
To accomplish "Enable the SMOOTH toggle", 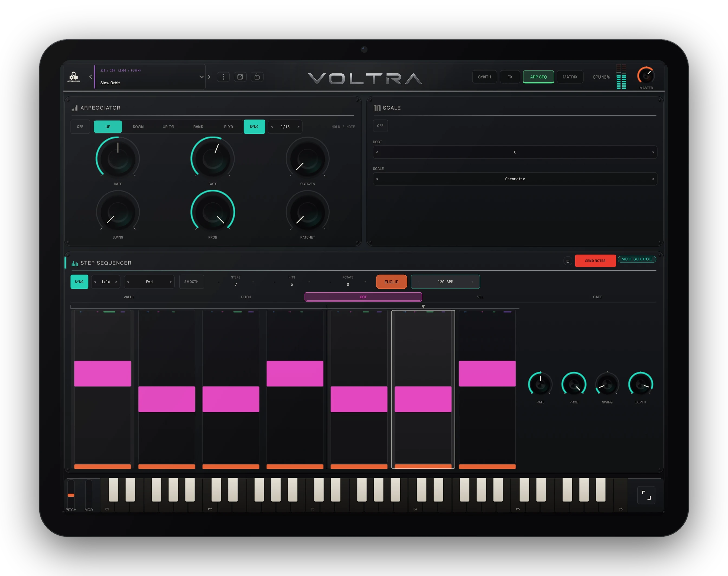I will click(191, 282).
